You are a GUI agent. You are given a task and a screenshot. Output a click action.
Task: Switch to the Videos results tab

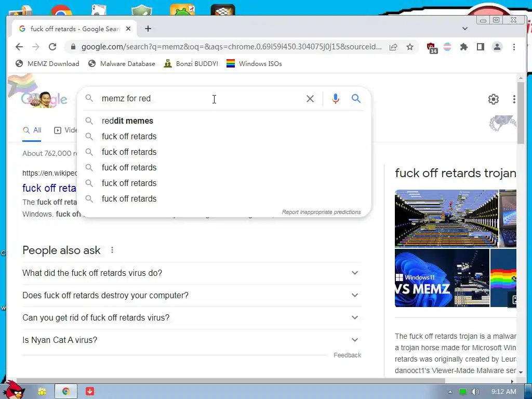pyautogui.click(x=65, y=130)
